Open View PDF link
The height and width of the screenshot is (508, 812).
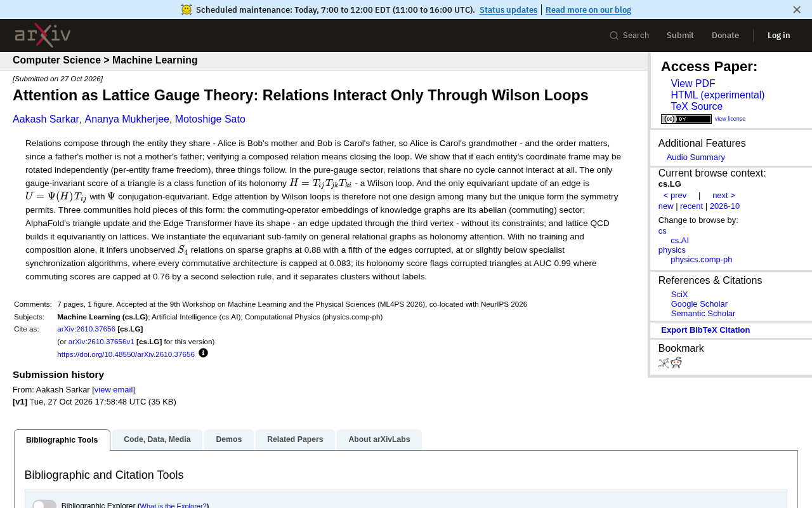[x=693, y=84]
